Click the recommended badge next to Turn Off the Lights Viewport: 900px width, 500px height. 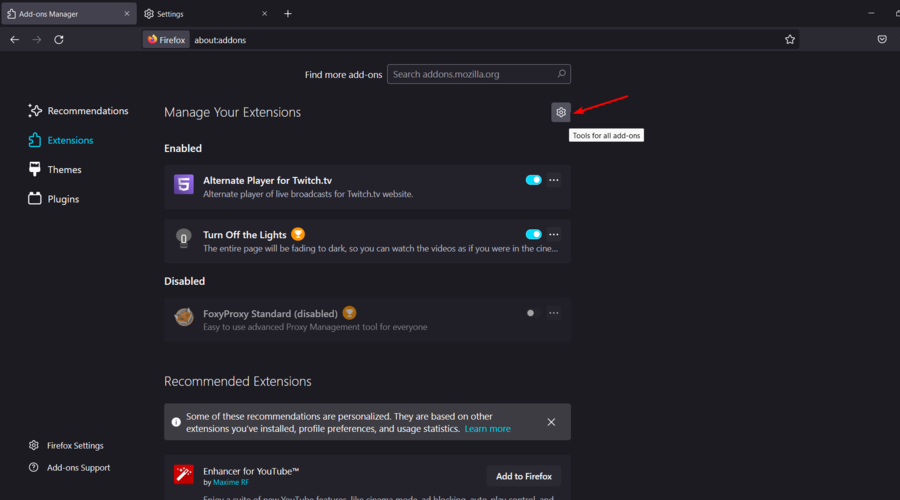coord(298,234)
